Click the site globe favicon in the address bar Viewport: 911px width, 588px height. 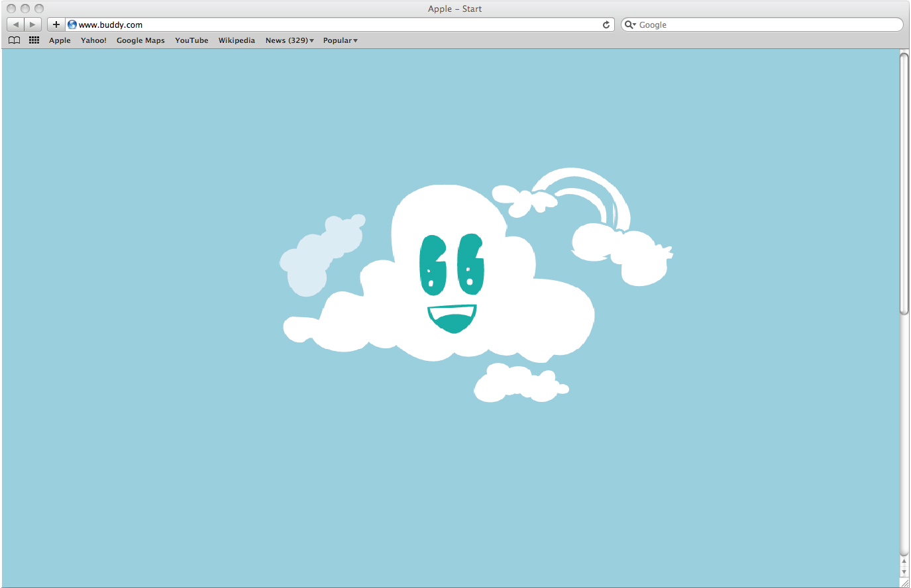[72, 24]
